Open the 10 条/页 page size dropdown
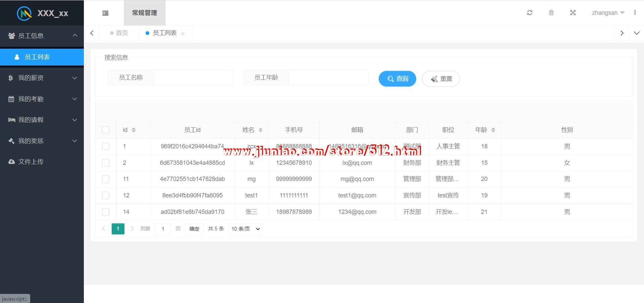This screenshot has width=644, height=303. pos(245,229)
